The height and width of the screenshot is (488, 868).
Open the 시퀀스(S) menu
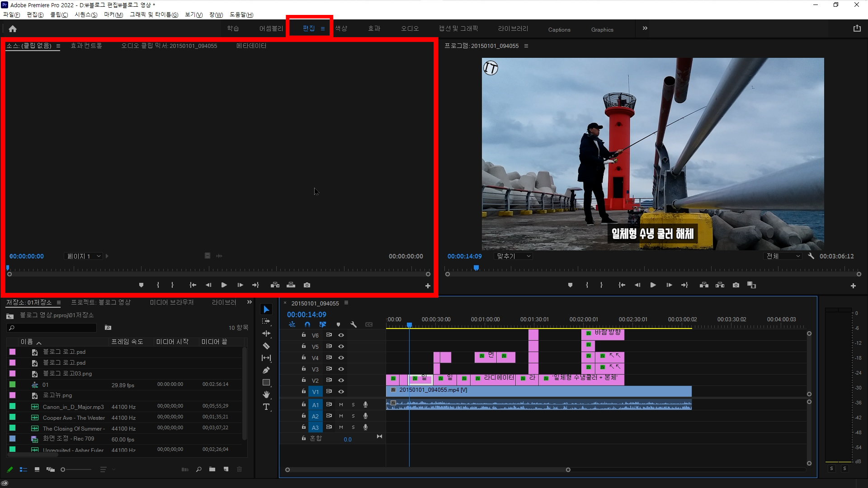(86, 14)
